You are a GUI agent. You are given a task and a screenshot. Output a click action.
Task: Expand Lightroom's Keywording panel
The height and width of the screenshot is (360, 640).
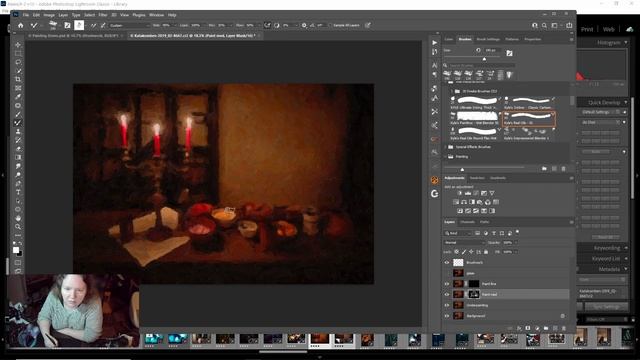626,248
